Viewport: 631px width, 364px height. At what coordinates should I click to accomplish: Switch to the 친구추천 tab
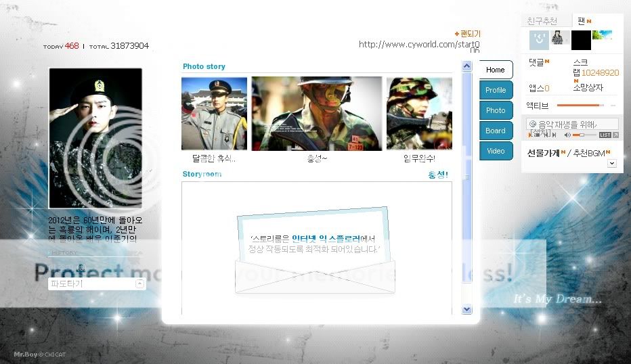pos(542,21)
